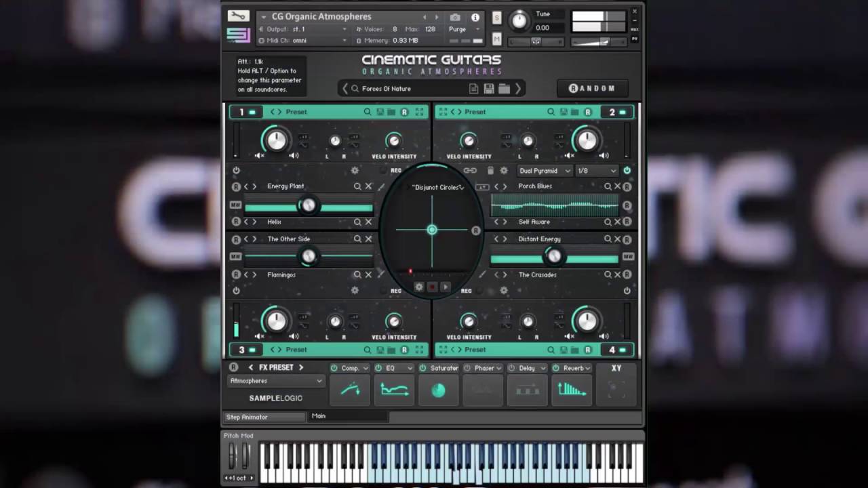
Task: Toggle EQ effect power button
Action: [378, 368]
